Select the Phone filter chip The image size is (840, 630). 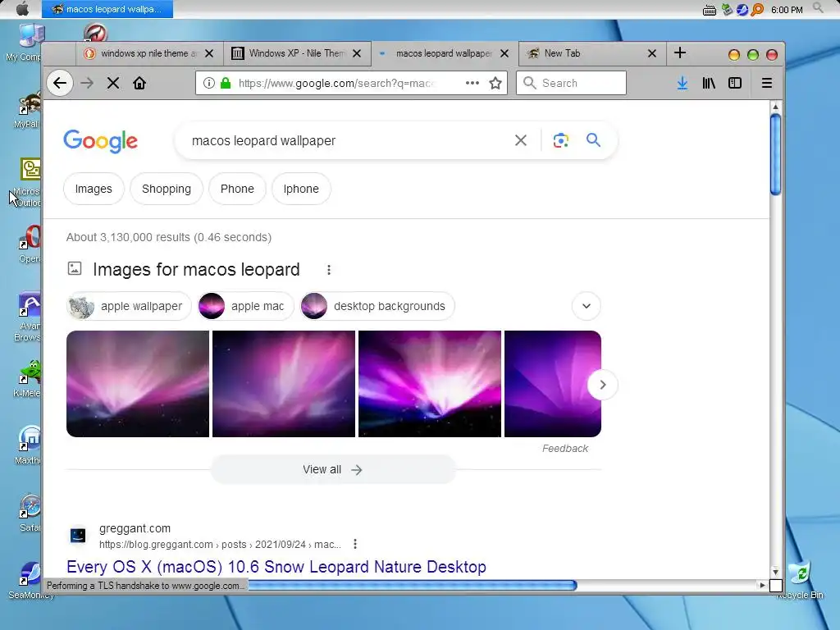point(237,189)
